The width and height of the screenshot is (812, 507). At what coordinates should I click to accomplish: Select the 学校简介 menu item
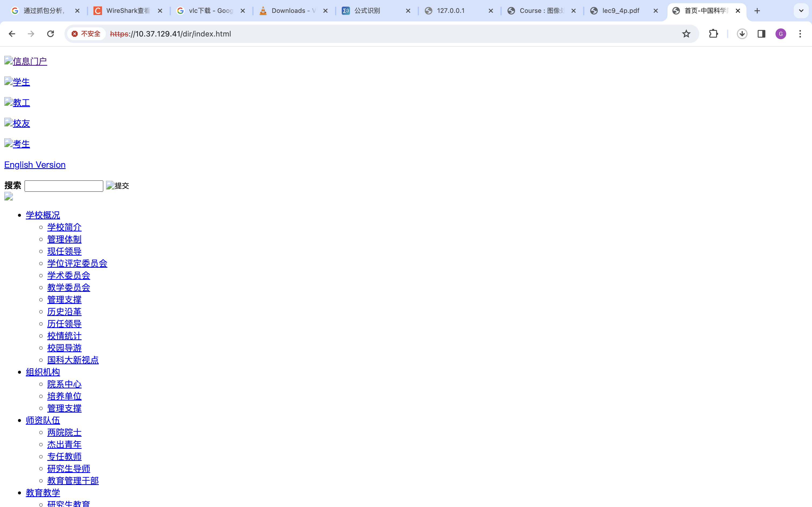(64, 227)
